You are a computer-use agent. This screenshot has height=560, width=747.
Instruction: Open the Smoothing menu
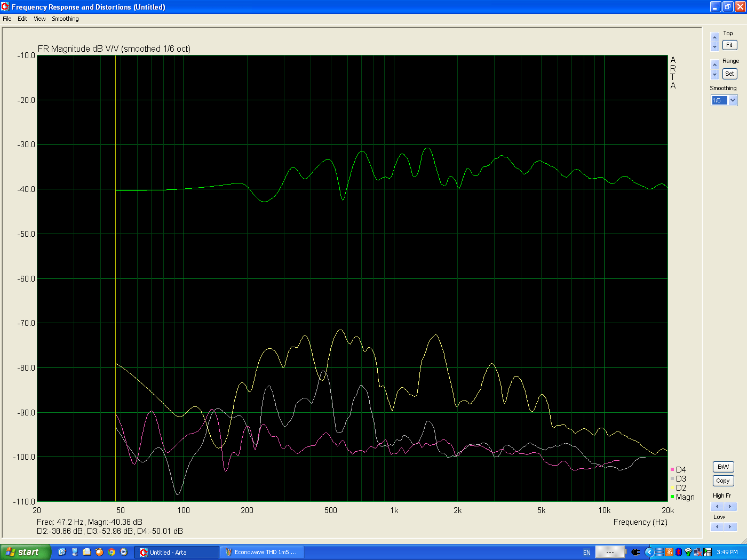65,19
